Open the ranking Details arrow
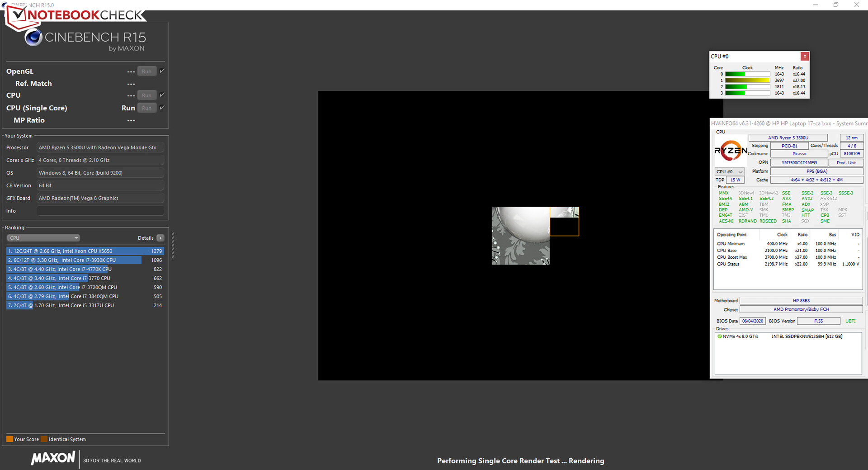This screenshot has height=470, width=868. pyautogui.click(x=160, y=238)
